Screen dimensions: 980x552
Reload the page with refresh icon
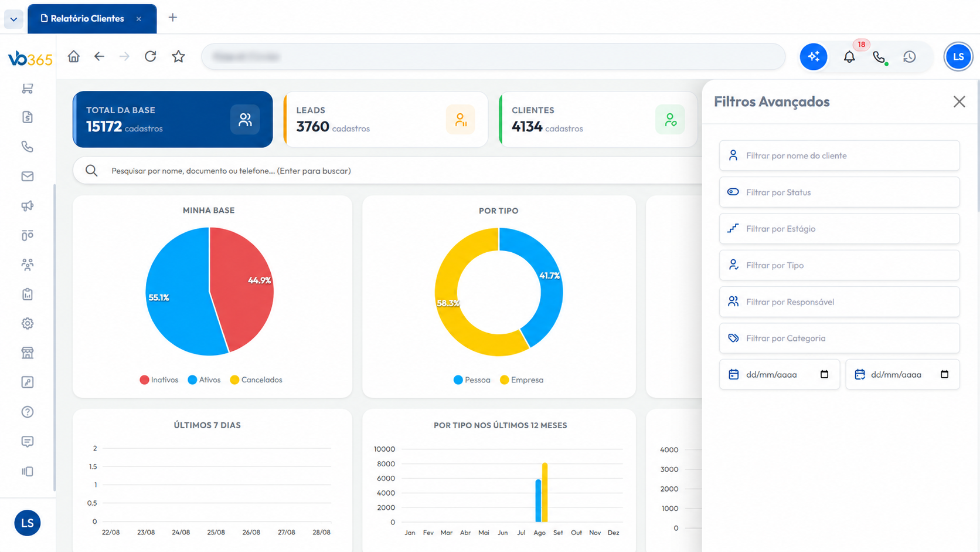click(x=151, y=56)
